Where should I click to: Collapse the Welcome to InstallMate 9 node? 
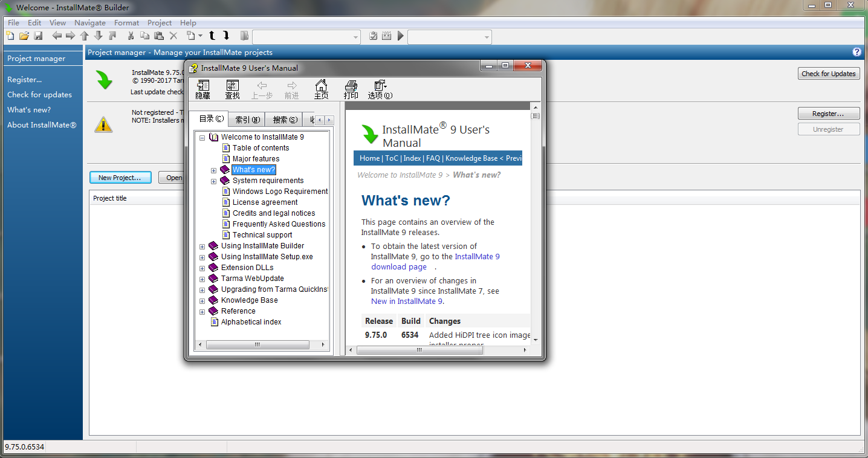coord(202,138)
